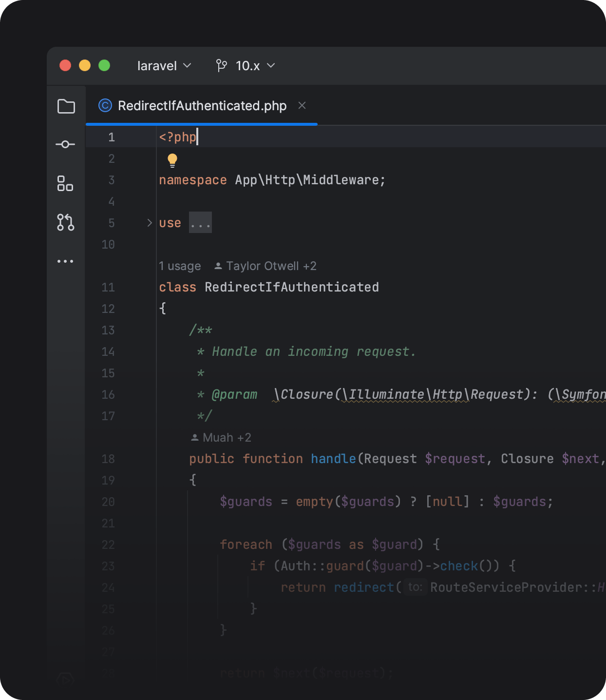The height and width of the screenshot is (700, 606).
Task: Click Taylor Otwell +2 author hint
Action: pyautogui.click(x=265, y=266)
